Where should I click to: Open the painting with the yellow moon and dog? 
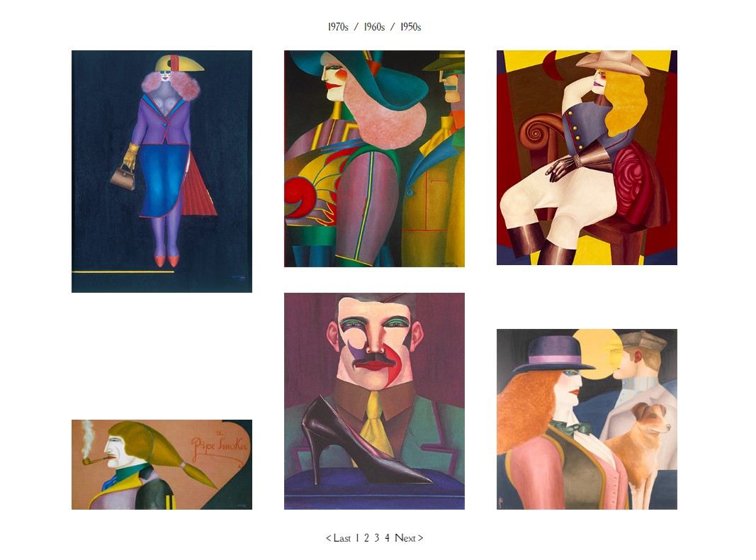point(587,419)
